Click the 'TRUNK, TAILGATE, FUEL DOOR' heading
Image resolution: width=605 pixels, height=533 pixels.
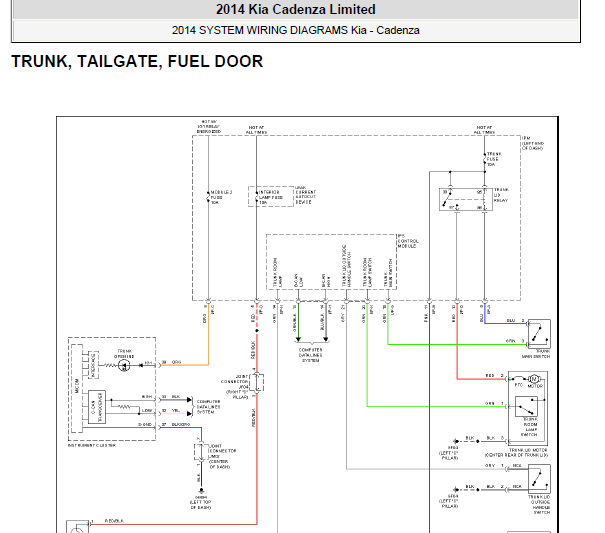click(137, 61)
